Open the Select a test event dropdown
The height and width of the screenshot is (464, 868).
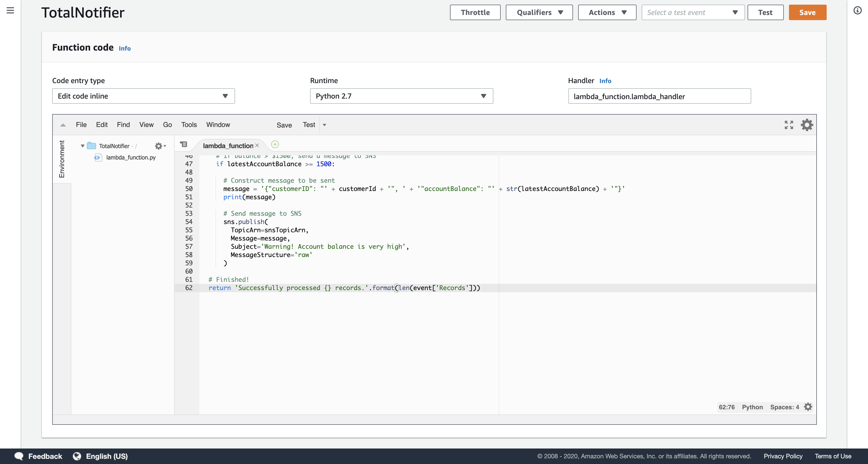tap(693, 12)
